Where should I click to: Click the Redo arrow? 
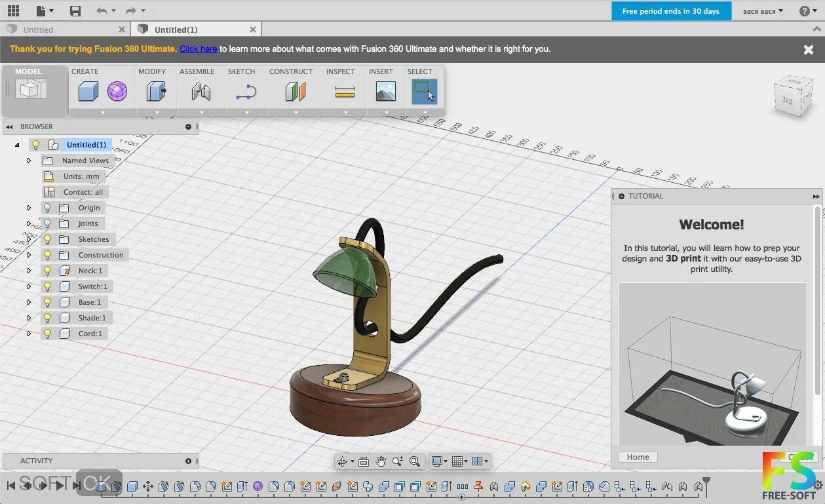pos(130,10)
